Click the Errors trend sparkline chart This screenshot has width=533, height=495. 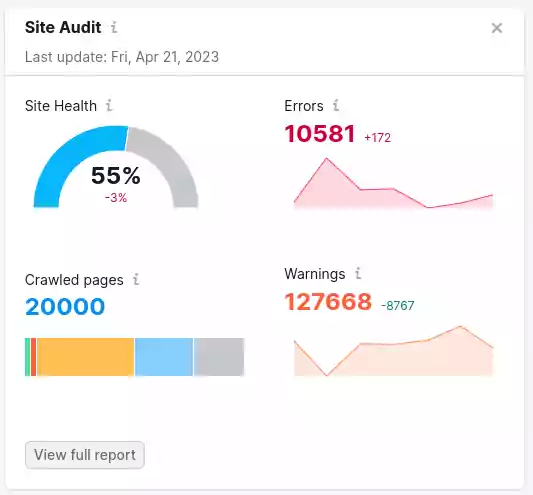pos(393,183)
